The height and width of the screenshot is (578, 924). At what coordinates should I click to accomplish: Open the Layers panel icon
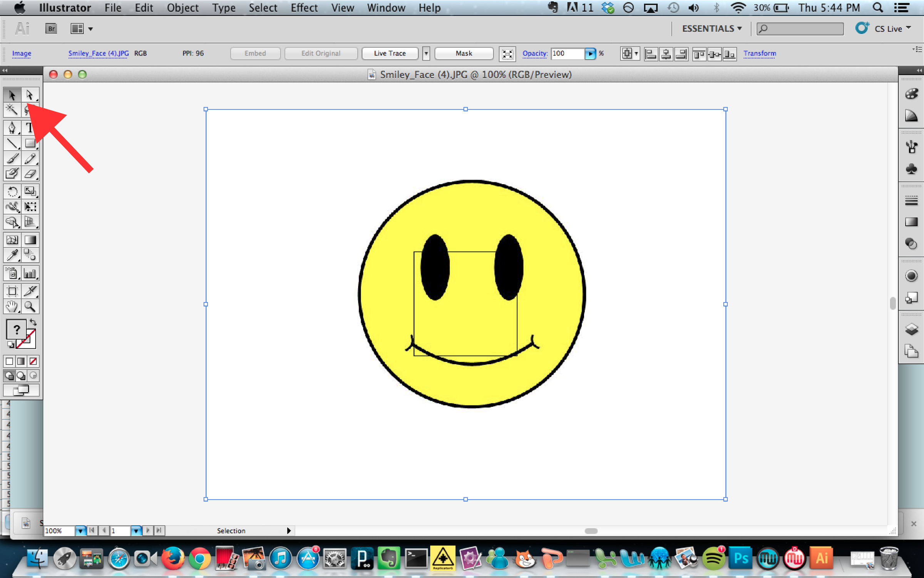click(911, 329)
